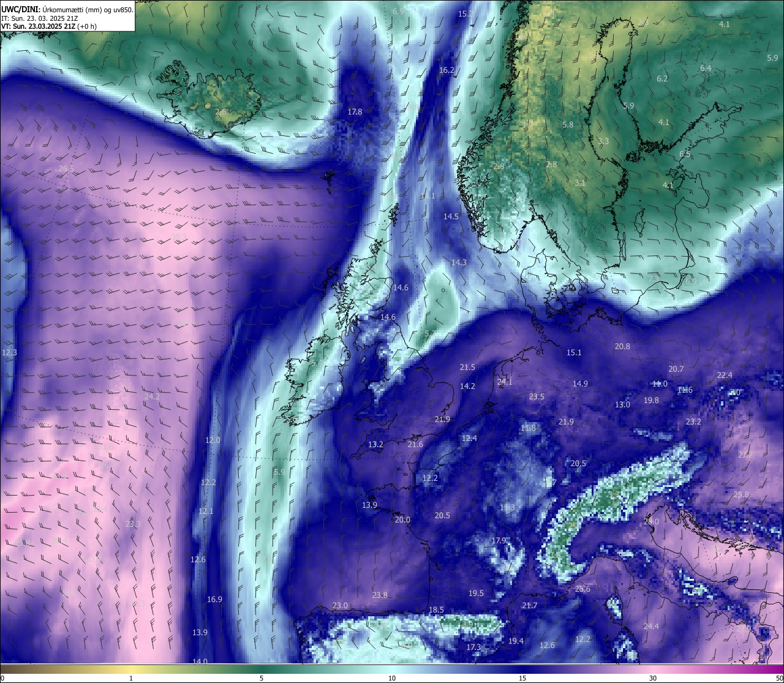Click the 6.5 value label

point(685,154)
